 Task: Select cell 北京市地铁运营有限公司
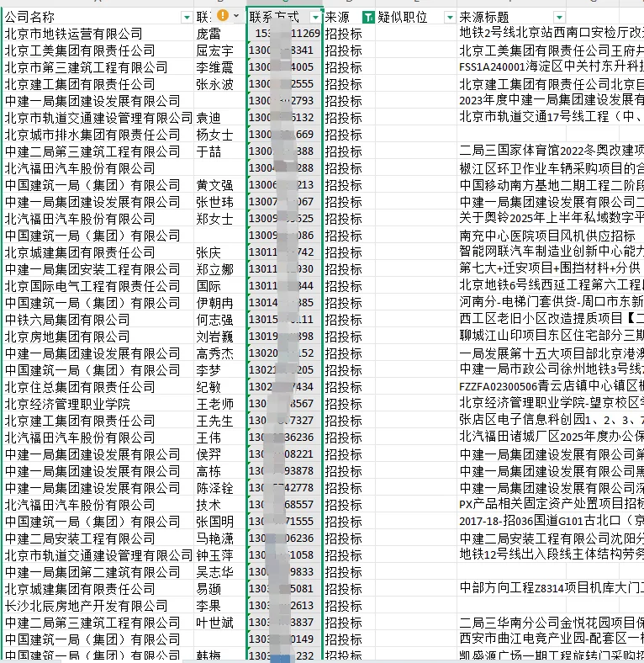(x=98, y=34)
